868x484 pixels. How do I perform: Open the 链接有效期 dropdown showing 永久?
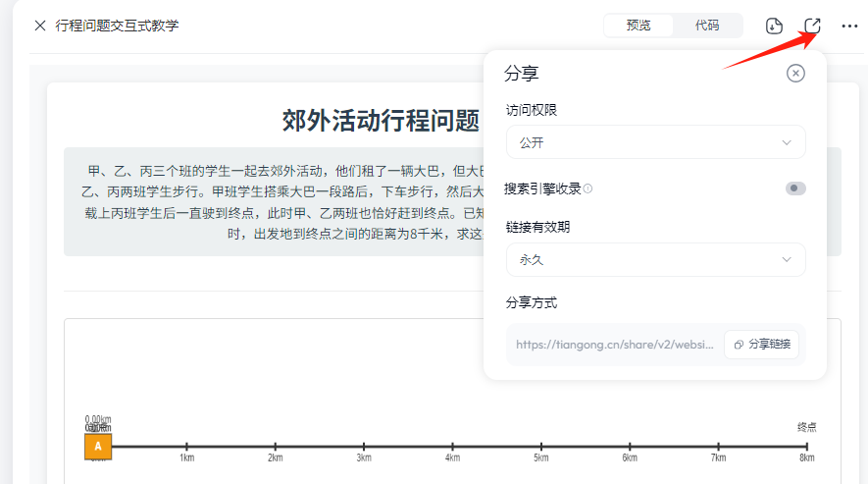click(655, 259)
